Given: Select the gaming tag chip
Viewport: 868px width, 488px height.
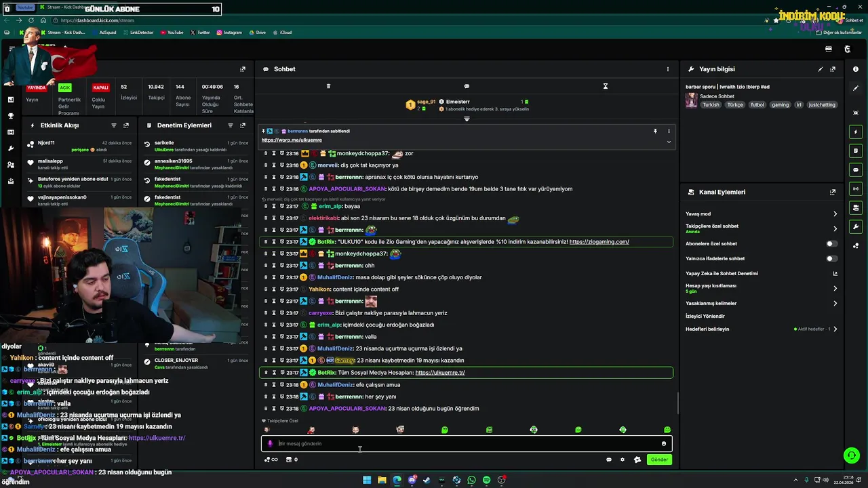Looking at the screenshot, I should pos(781,105).
